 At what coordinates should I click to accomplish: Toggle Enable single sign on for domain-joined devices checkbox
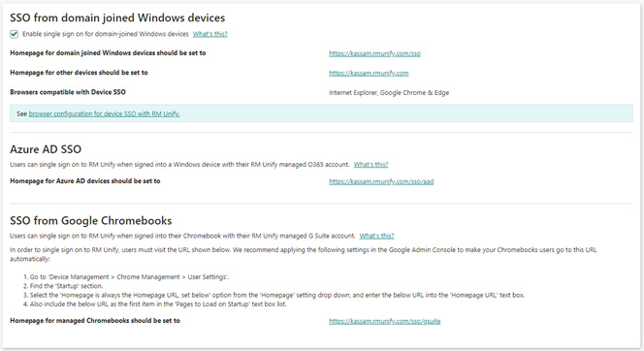(14, 34)
